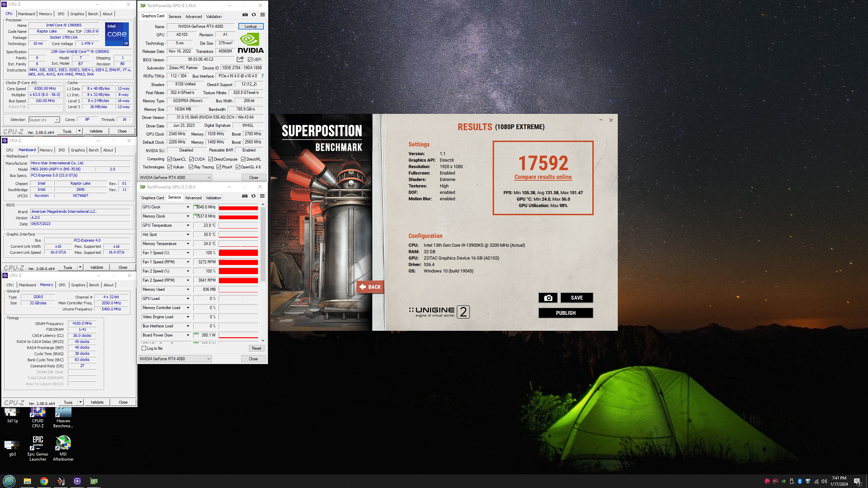Click Compare results online link
This screenshot has width=868, height=488.
click(x=543, y=177)
